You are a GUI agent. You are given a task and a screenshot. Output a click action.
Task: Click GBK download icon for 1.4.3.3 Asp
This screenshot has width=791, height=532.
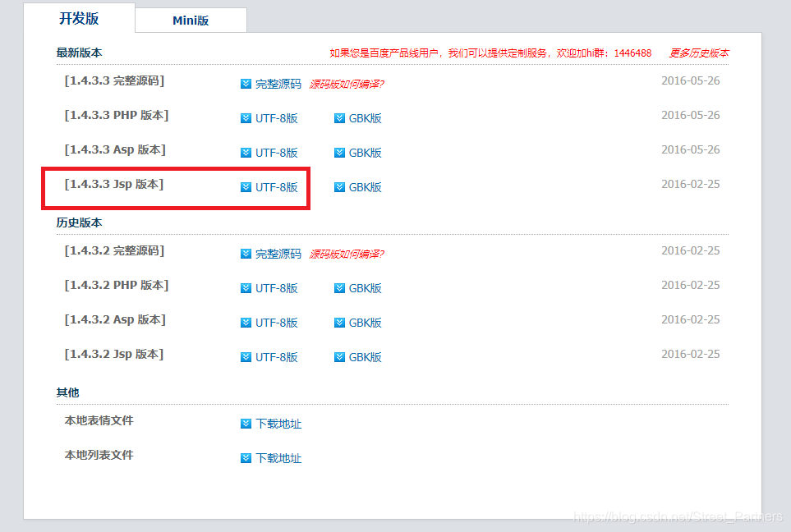(339, 152)
